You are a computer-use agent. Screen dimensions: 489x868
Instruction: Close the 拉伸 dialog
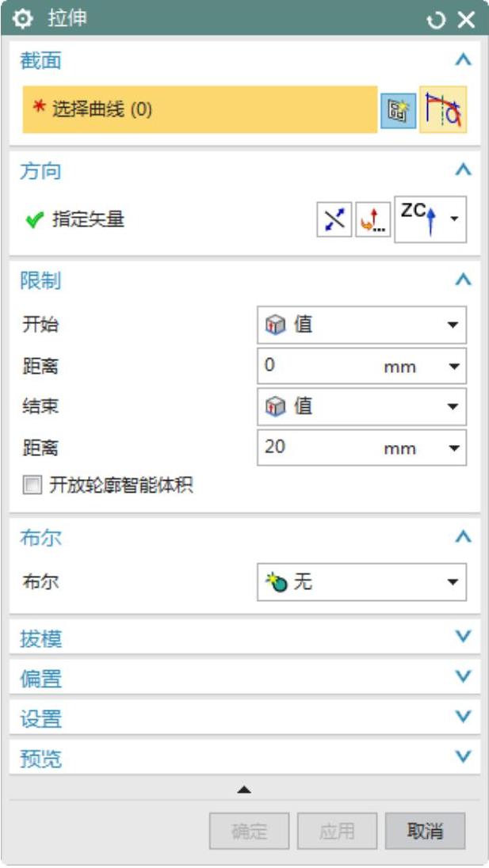465,20
